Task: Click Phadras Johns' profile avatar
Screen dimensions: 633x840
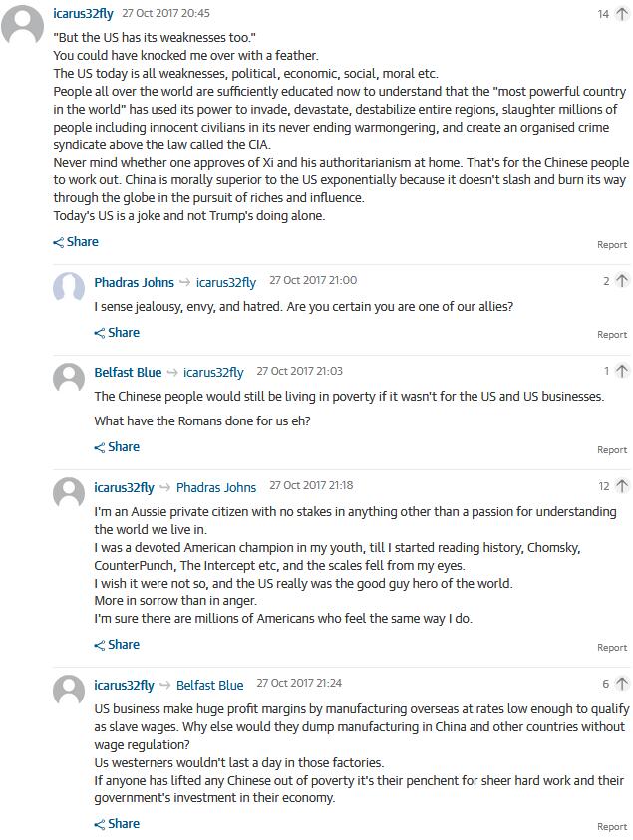Action: pos(69,288)
